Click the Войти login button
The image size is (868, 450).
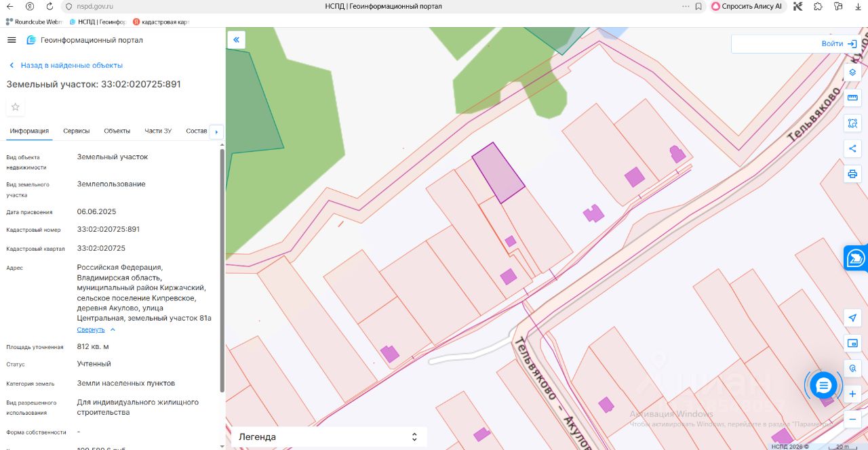pyautogui.click(x=840, y=43)
